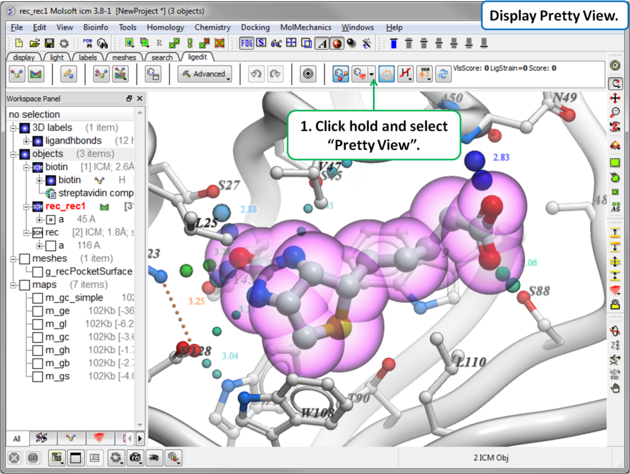The height and width of the screenshot is (474, 630).
Task: Click the refresh icon in the ligedit toolbar
Action: pos(442,74)
